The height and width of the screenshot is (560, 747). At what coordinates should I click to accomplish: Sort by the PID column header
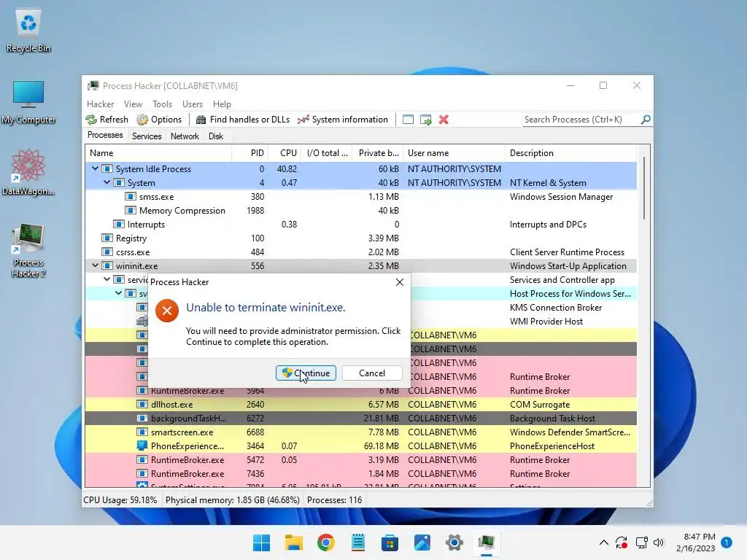[x=249, y=153]
